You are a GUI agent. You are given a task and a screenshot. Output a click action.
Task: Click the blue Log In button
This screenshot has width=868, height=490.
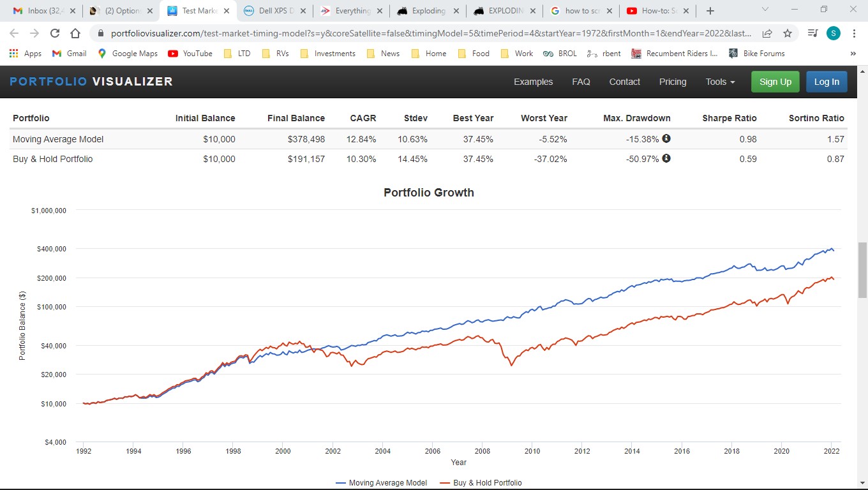(827, 82)
